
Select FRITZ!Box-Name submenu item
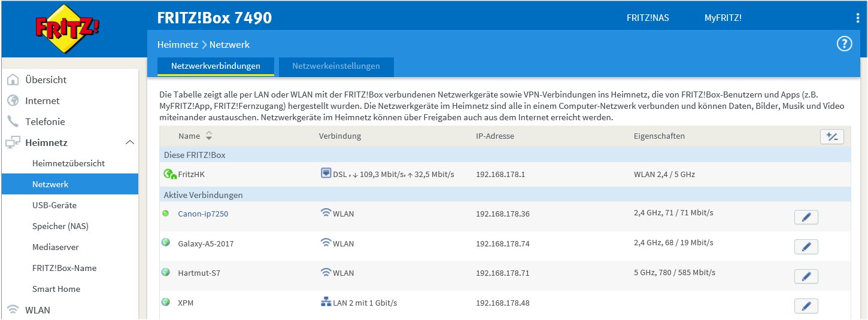point(64,268)
